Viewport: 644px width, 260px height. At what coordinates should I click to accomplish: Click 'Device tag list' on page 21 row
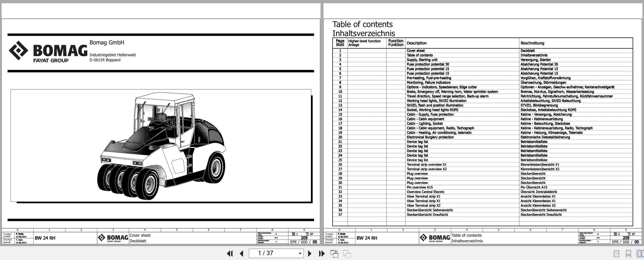point(417,142)
